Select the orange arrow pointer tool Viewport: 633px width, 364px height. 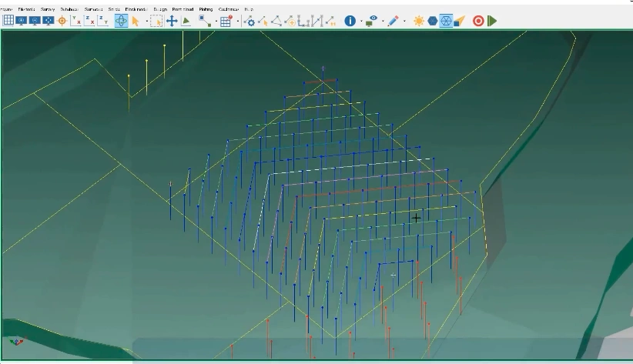point(136,21)
